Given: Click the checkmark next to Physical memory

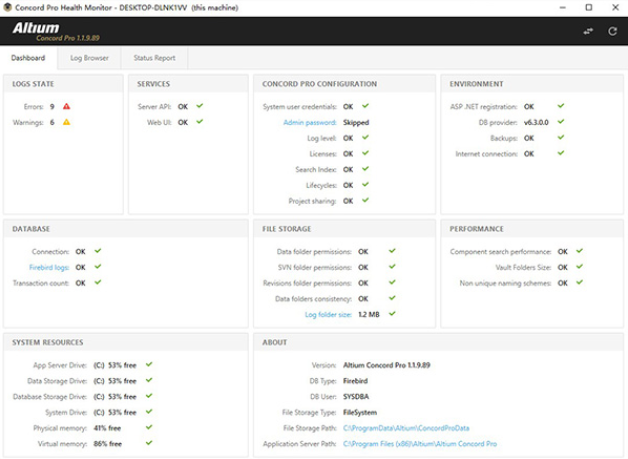Looking at the screenshot, I should (x=149, y=427).
